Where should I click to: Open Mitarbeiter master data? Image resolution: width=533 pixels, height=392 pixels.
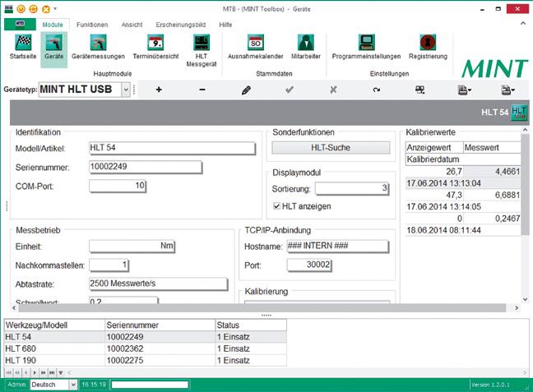[x=306, y=48]
